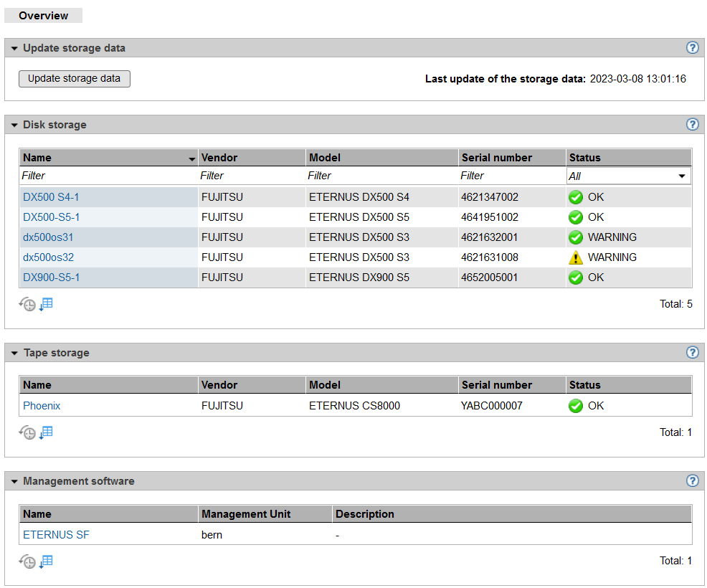This screenshot has width=707, height=588.
Task: Open the Phoenix tape storage link
Action: pos(42,406)
